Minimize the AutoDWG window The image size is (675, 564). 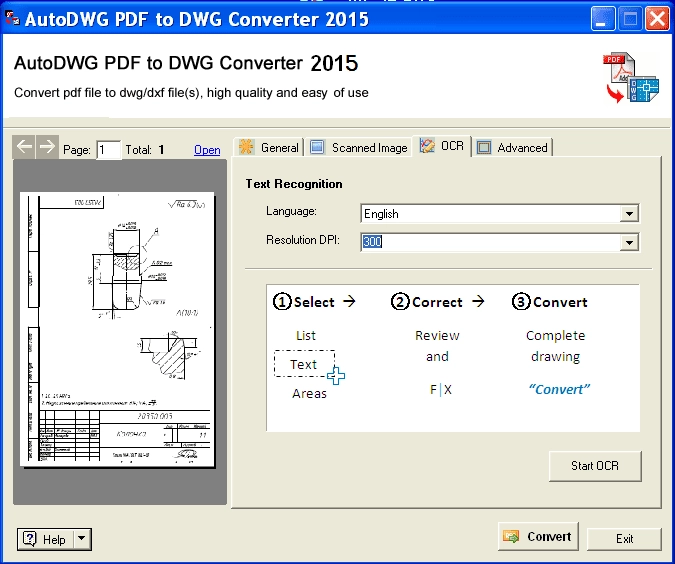(x=603, y=19)
